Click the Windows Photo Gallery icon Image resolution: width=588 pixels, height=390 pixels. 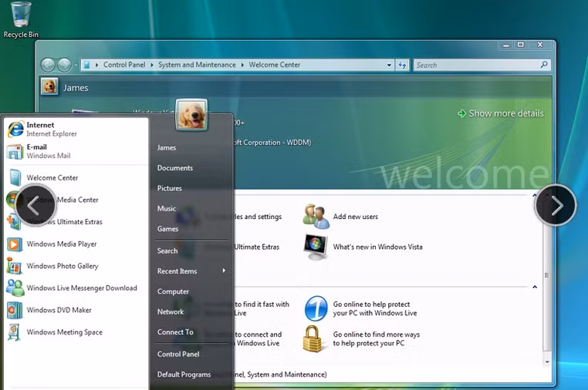click(x=14, y=266)
